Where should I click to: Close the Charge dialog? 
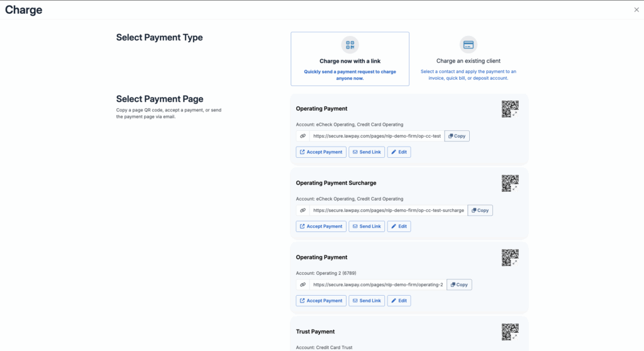click(x=636, y=9)
